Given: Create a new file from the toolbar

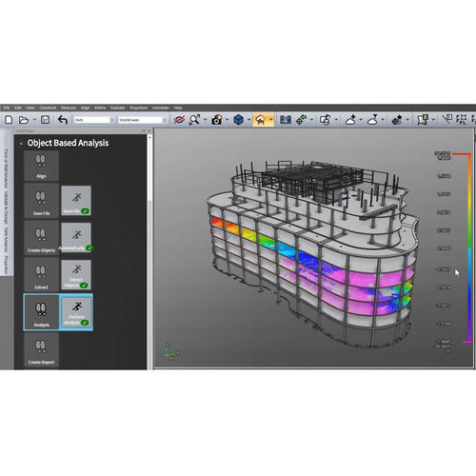Looking at the screenshot, I should 9,120.
